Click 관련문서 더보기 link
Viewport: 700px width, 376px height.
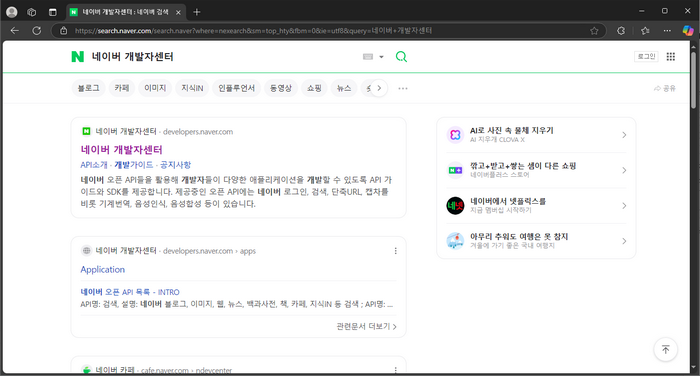367,326
